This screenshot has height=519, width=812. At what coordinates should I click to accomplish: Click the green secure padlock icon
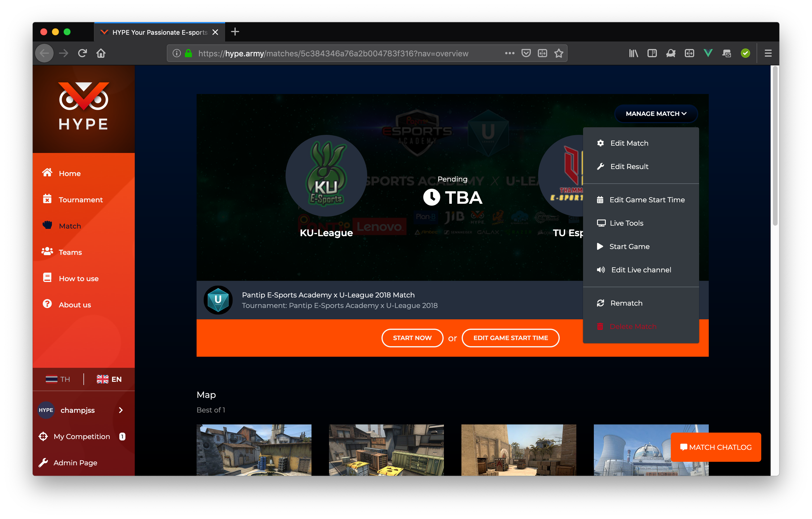click(188, 53)
